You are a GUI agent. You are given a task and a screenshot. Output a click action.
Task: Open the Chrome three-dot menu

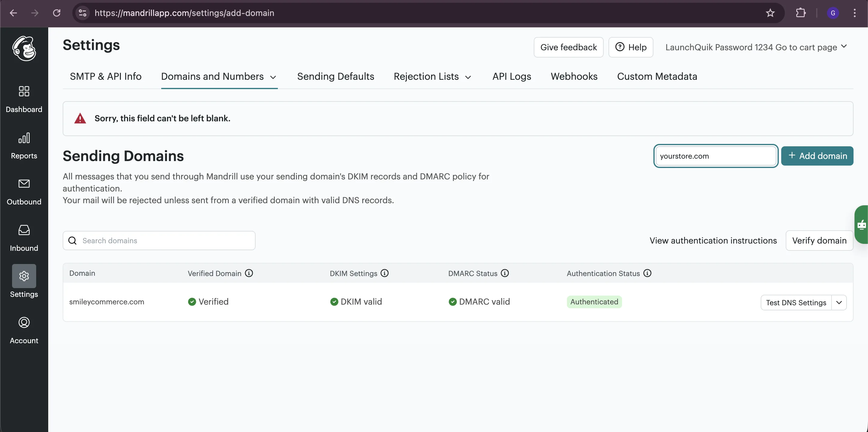tap(854, 13)
